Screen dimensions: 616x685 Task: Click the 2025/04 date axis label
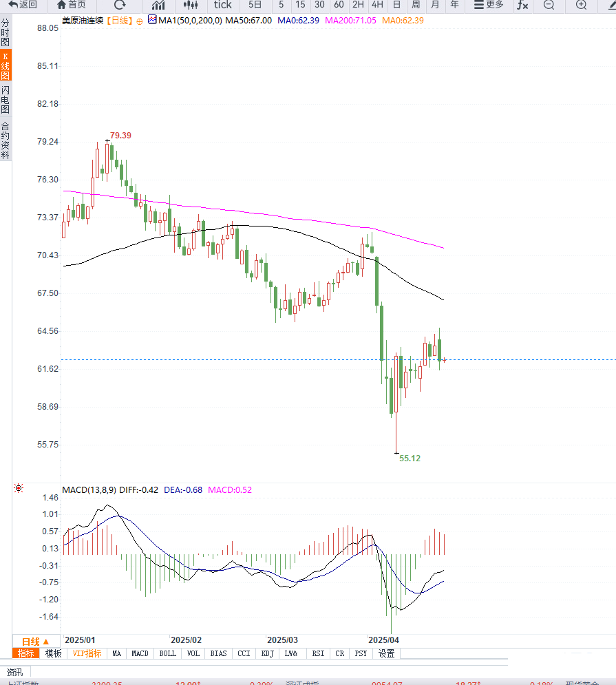pos(383,640)
